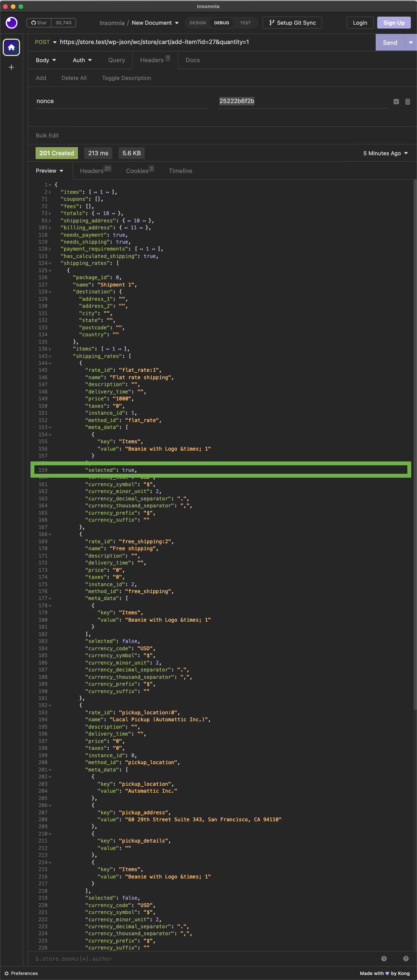Click the GitHub Star button

(x=39, y=23)
